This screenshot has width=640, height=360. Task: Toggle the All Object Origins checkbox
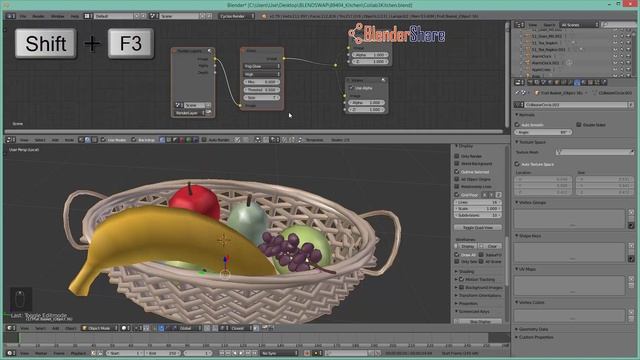click(457, 179)
